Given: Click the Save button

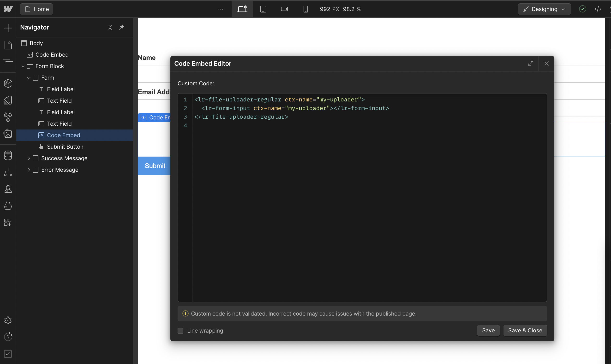Looking at the screenshot, I should point(488,330).
